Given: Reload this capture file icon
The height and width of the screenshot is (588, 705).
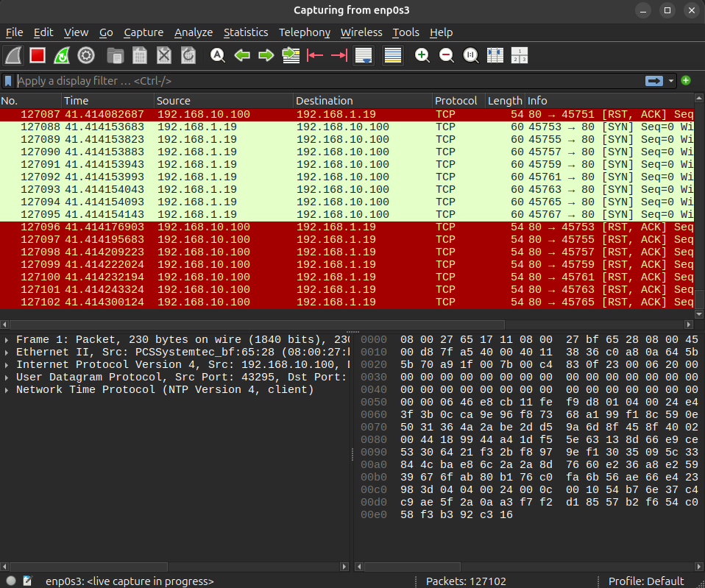Looking at the screenshot, I should click(188, 56).
